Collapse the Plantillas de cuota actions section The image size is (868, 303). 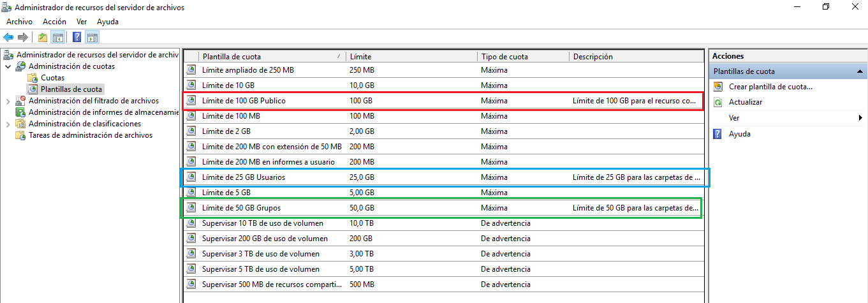tap(860, 71)
